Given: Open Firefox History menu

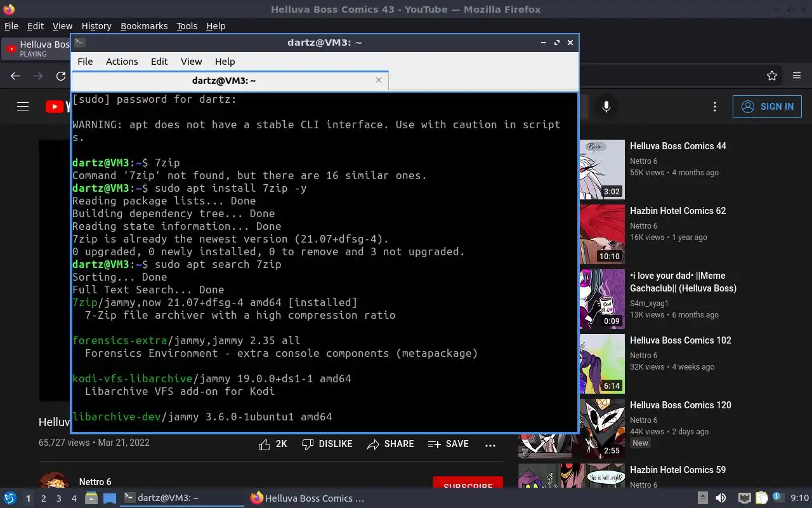Looking at the screenshot, I should click(x=96, y=26).
